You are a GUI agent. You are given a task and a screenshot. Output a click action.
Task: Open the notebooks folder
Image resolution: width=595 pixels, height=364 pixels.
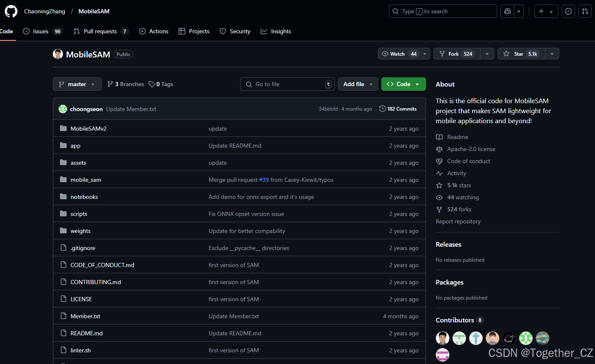click(84, 197)
